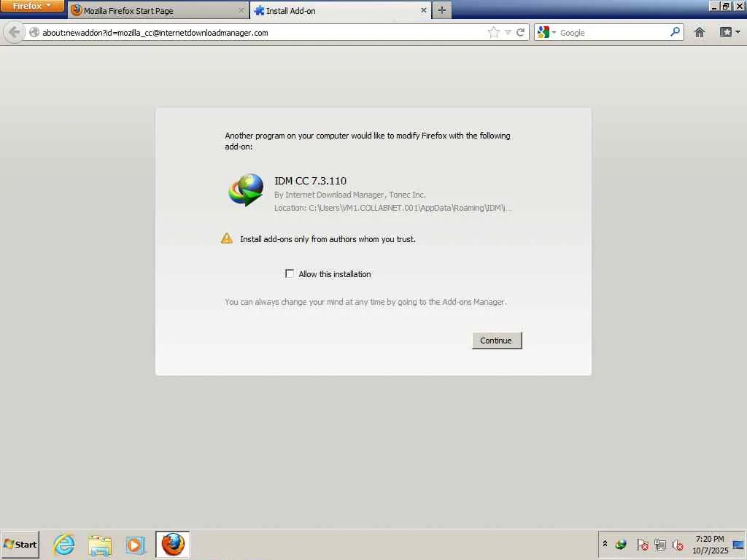Screen dimensions: 747x560
Task: Open the URL history dropdown arrow
Action: click(508, 32)
